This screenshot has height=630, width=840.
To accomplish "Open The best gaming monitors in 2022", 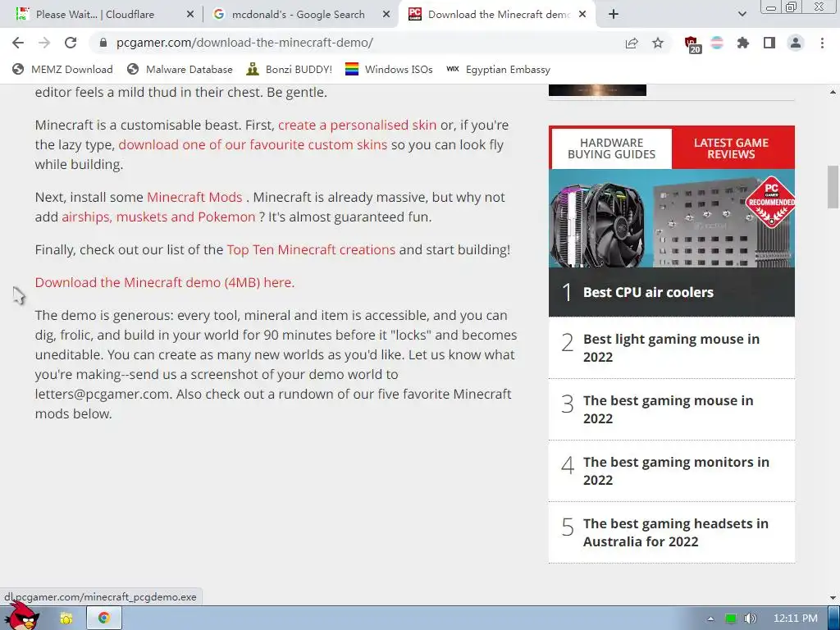I will (x=676, y=471).
